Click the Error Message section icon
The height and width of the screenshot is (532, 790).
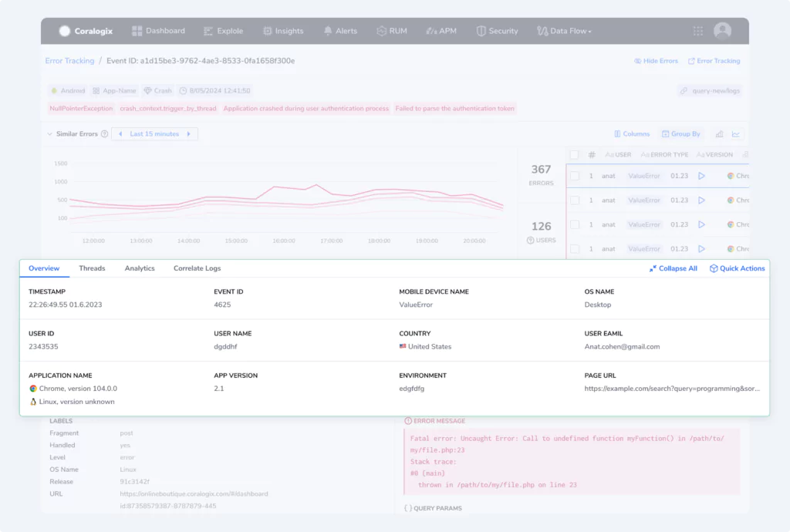[x=408, y=421]
